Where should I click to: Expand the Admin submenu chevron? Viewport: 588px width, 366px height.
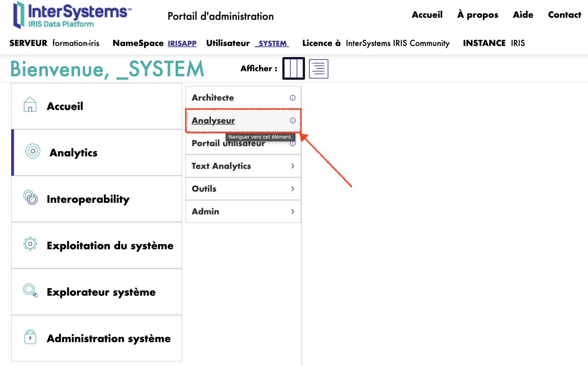click(x=293, y=212)
